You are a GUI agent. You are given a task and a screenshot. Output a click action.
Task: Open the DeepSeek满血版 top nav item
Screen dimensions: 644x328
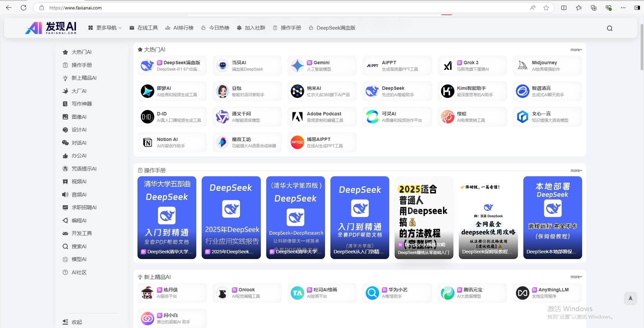[x=332, y=28]
